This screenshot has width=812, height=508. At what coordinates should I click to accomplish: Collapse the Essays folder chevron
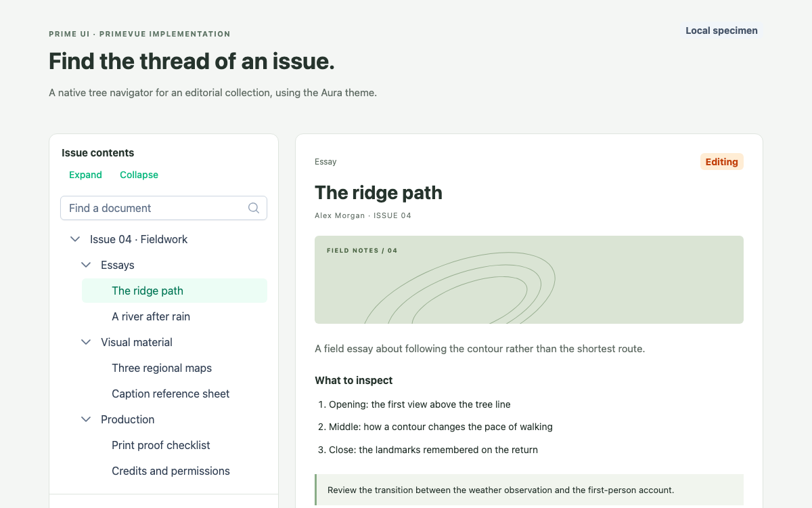click(86, 265)
